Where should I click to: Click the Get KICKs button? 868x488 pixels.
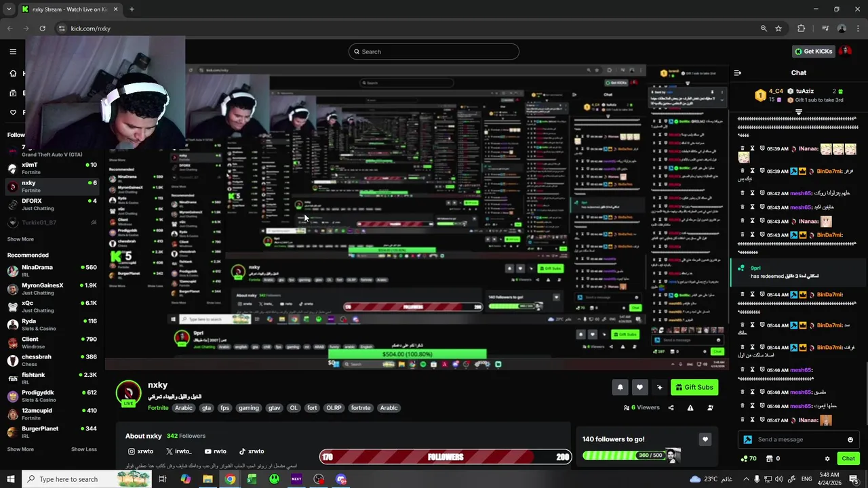pyautogui.click(x=813, y=52)
